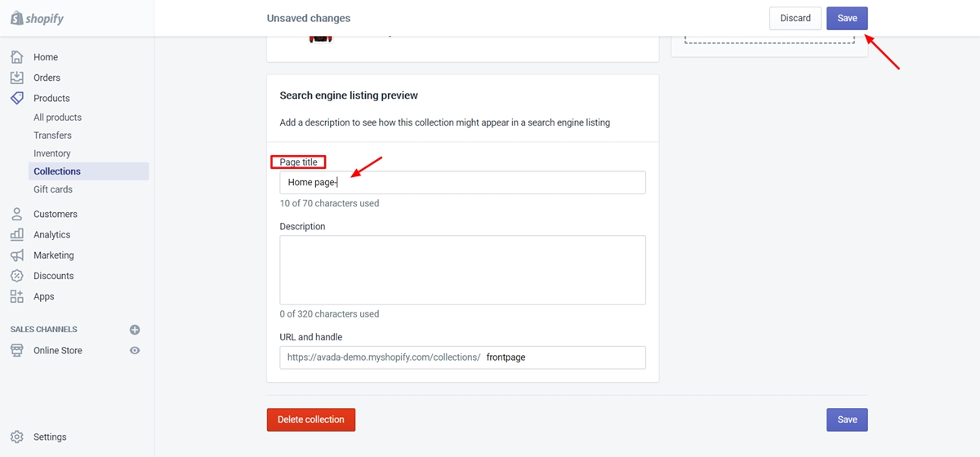Open the Analytics chart icon
This screenshot has height=457, width=980.
(17, 234)
